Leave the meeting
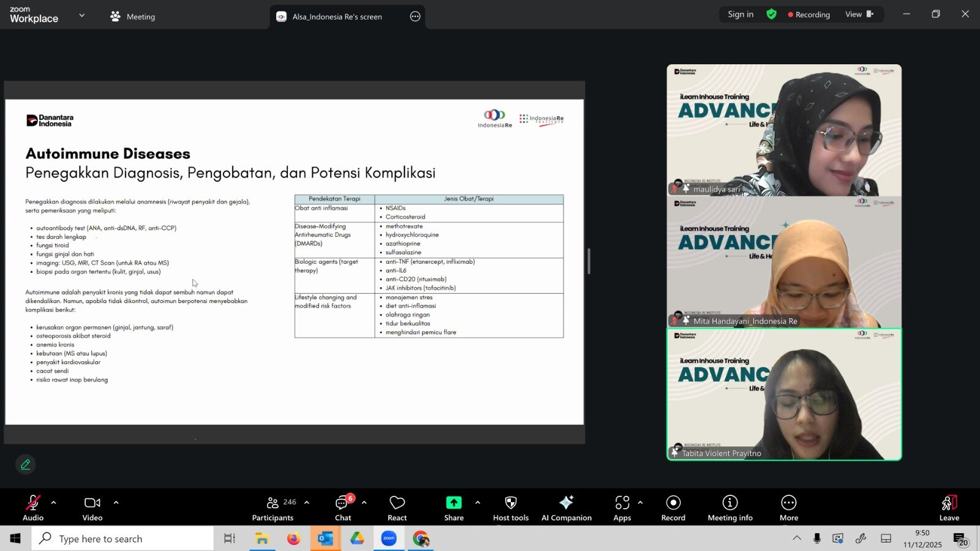 [949, 508]
